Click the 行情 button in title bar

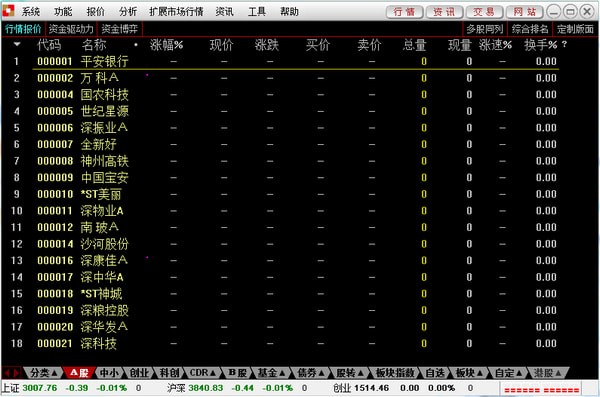(x=404, y=12)
